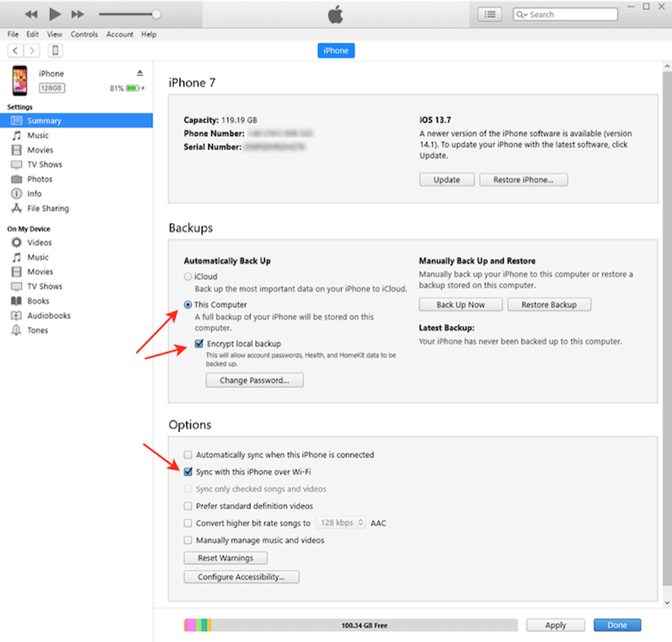Open the 128 kbps bit rate dropdown
The width and height of the screenshot is (672, 642).
click(342, 523)
